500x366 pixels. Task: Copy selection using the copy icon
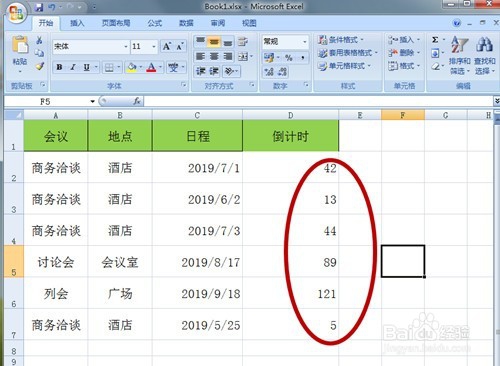[x=39, y=53]
